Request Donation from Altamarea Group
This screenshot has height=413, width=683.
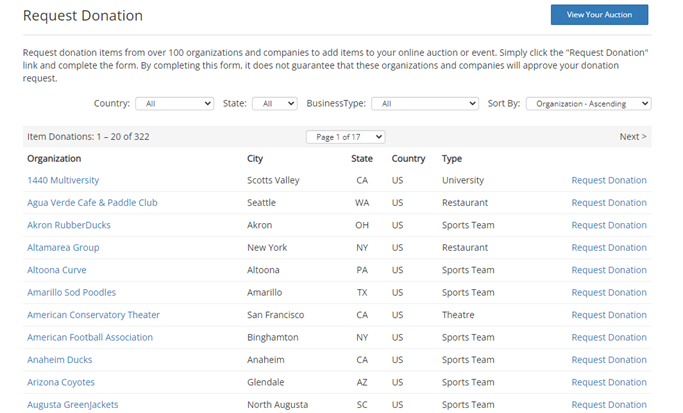pyautogui.click(x=609, y=247)
